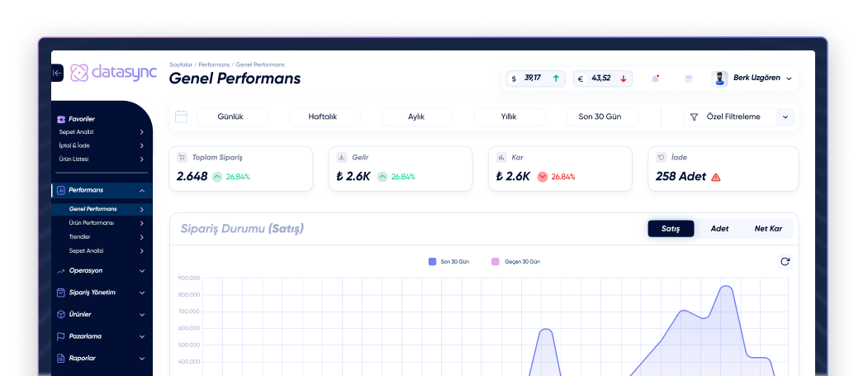Screen dimensions: 868x376
Task: Expand the Özel Filtreleme dropdown arrow
Action: click(785, 117)
